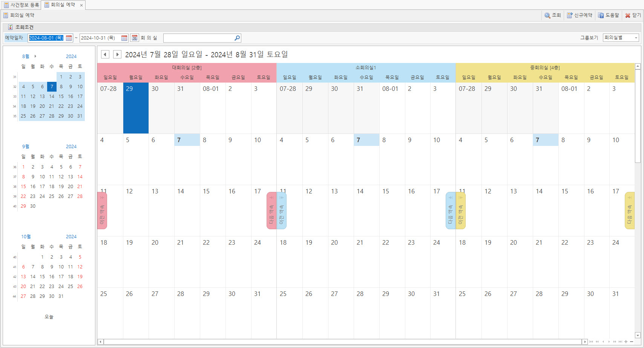Click the plus zoom-in button at bottom
The height and width of the screenshot is (348, 644).
[x=626, y=342]
